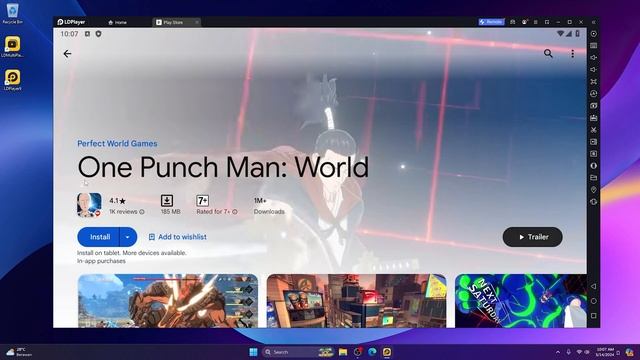
Task: Click the rotate screen icon in sidebar
Action: click(593, 202)
